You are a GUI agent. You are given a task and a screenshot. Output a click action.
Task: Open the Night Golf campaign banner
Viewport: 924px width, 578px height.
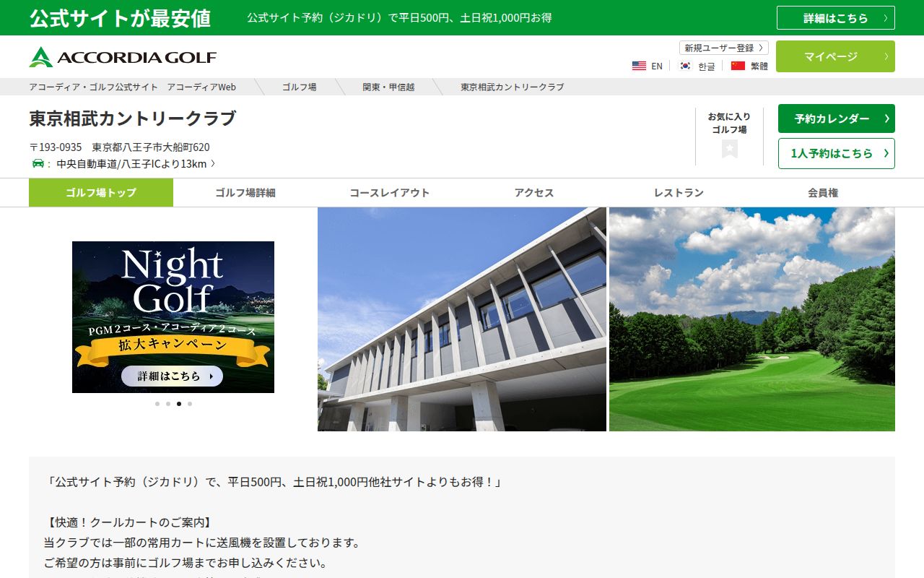pyautogui.click(x=173, y=317)
